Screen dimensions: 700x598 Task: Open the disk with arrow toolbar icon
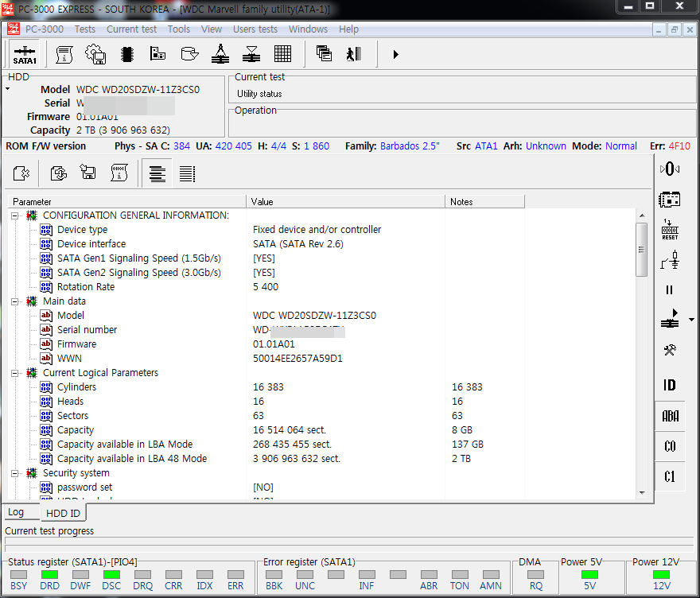coord(189,54)
